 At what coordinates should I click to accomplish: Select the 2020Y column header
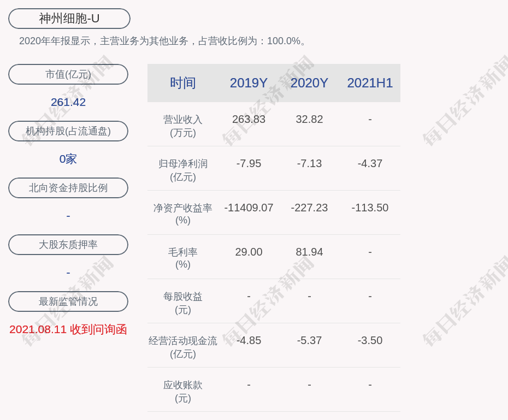309,83
